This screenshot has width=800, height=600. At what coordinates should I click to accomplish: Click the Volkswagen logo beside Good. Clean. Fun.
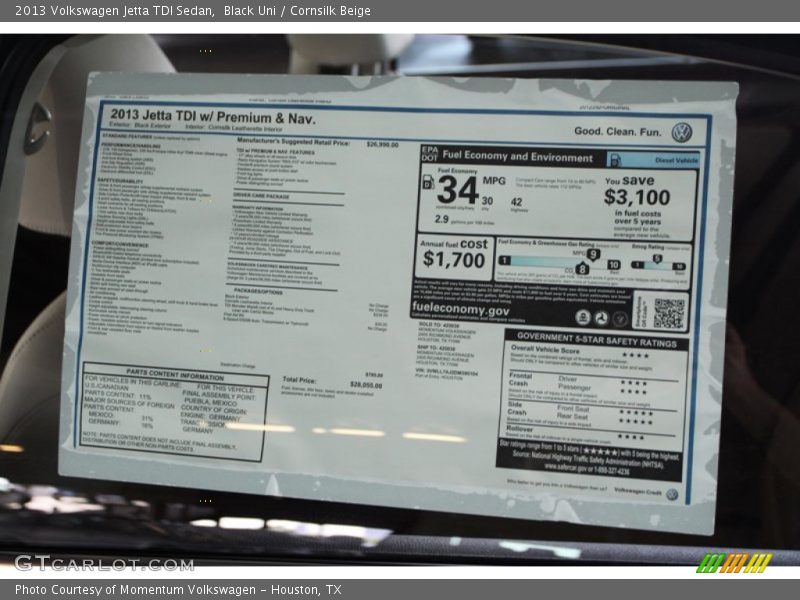click(682, 132)
